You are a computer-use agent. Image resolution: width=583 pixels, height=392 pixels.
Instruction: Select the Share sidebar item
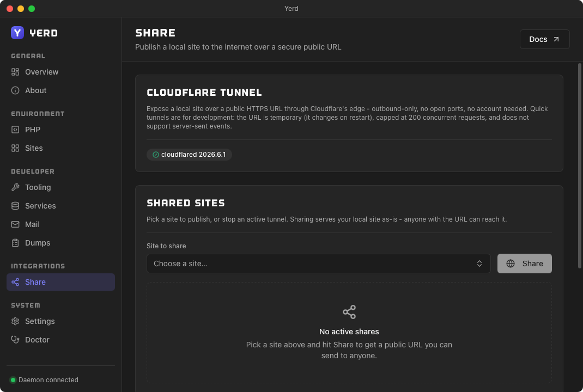(x=60, y=282)
